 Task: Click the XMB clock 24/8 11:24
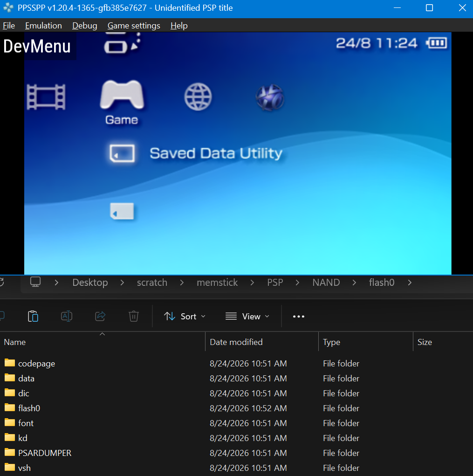[377, 43]
